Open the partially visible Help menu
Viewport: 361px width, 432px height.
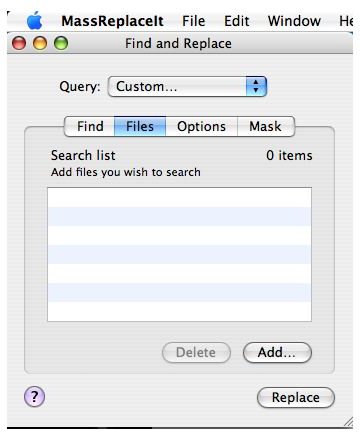(x=346, y=21)
